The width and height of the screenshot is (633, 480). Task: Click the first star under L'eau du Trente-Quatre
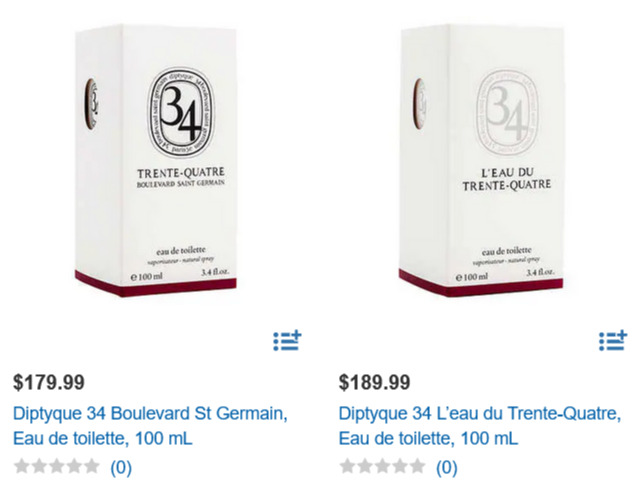click(348, 466)
